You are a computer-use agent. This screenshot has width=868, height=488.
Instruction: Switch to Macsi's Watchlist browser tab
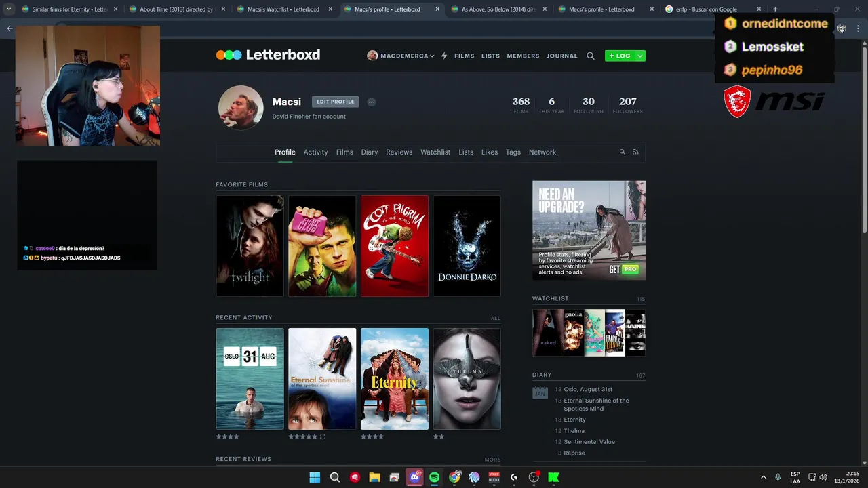(283, 9)
